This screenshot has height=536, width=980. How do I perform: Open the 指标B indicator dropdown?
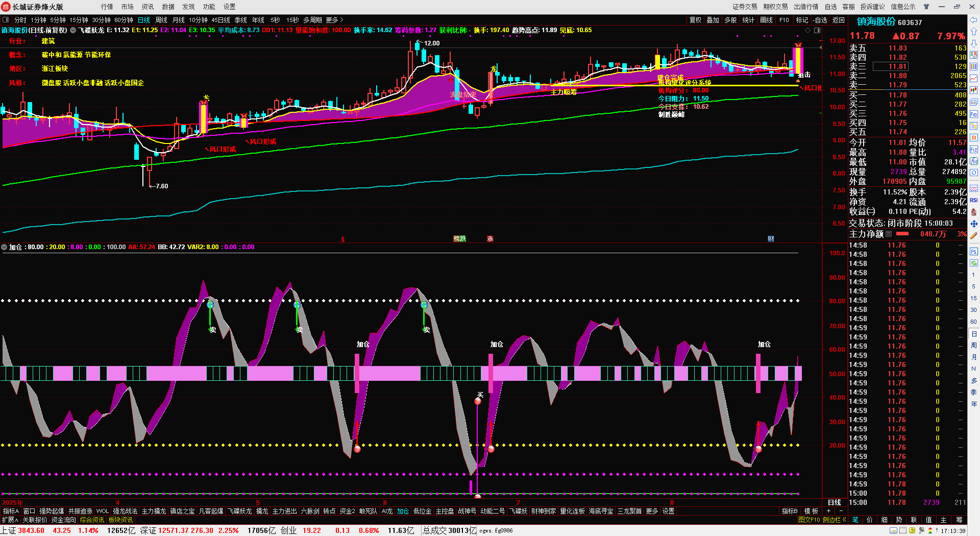(x=789, y=511)
